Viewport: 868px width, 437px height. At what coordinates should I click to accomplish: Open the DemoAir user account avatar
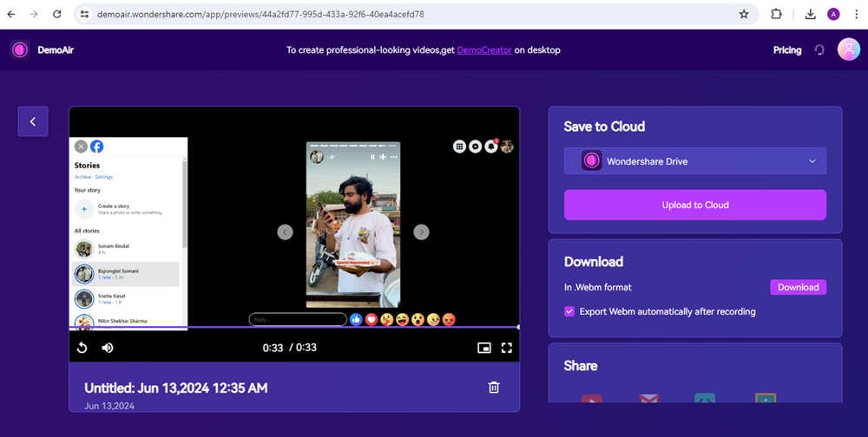[849, 49]
